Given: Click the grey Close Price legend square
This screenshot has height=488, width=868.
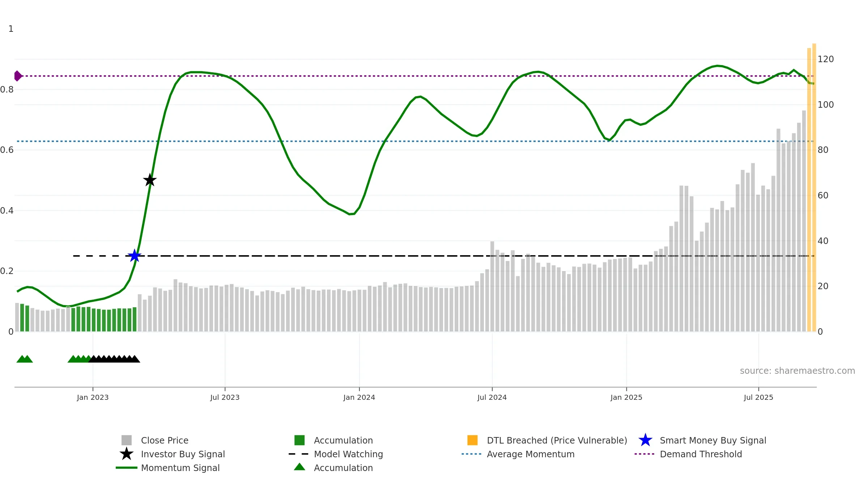Looking at the screenshot, I should point(127,440).
